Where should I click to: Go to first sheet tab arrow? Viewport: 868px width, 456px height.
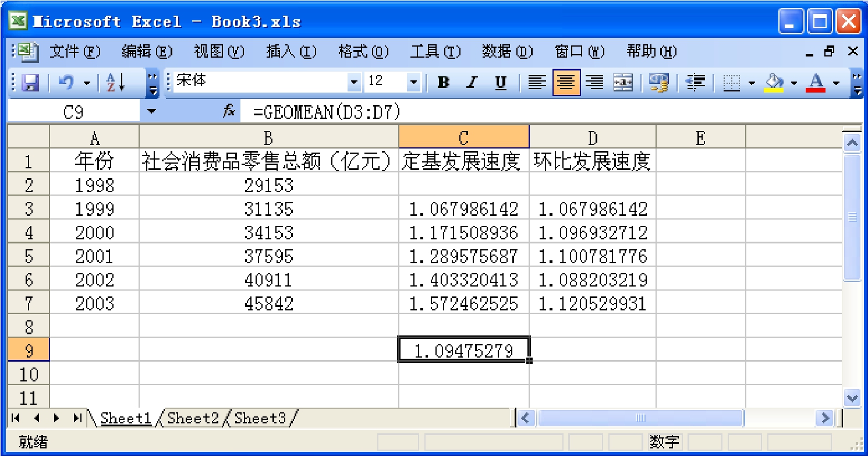(x=16, y=418)
